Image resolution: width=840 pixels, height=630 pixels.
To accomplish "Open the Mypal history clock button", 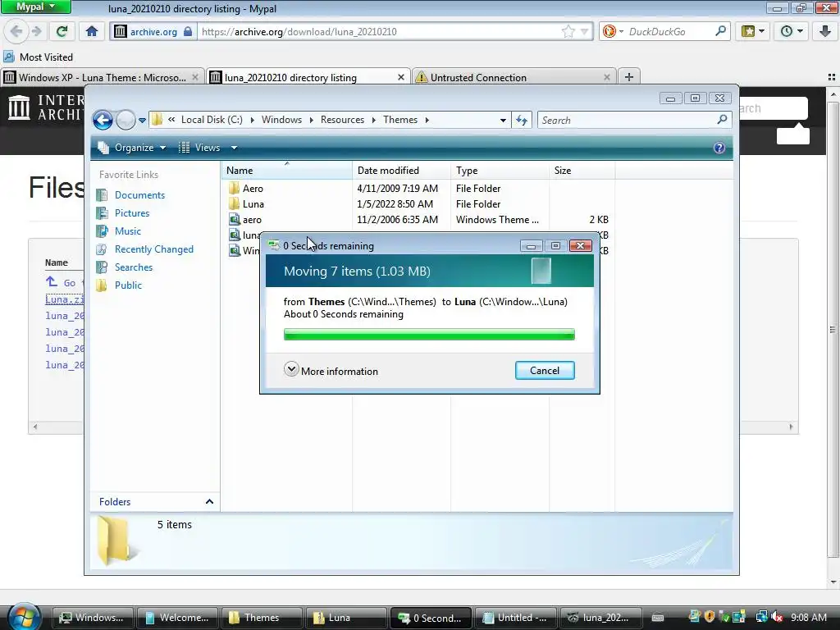I will coord(791,32).
